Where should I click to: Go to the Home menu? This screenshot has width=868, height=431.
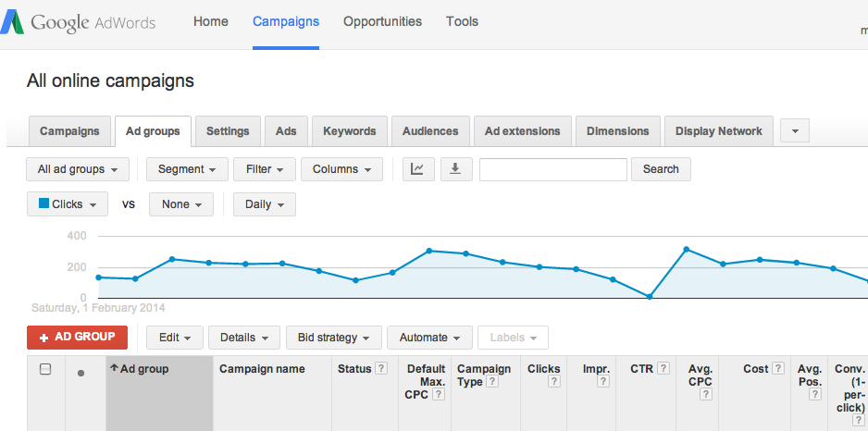point(211,21)
